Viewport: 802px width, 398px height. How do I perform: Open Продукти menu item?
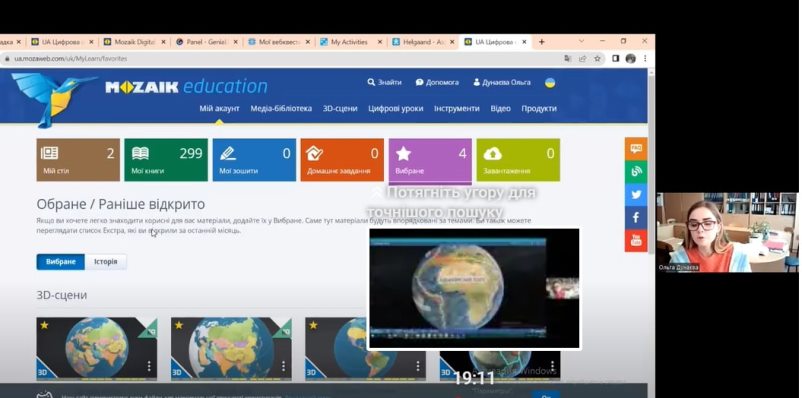(x=539, y=108)
